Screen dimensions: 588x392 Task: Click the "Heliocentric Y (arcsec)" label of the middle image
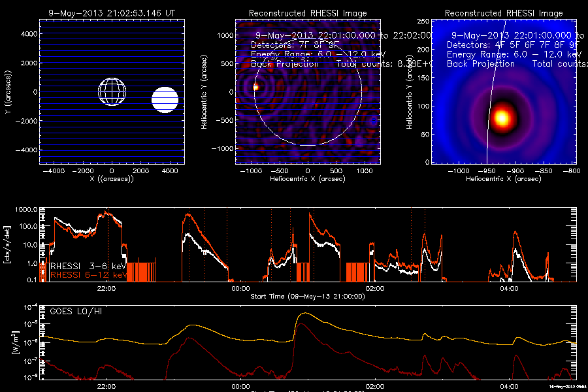(204, 92)
